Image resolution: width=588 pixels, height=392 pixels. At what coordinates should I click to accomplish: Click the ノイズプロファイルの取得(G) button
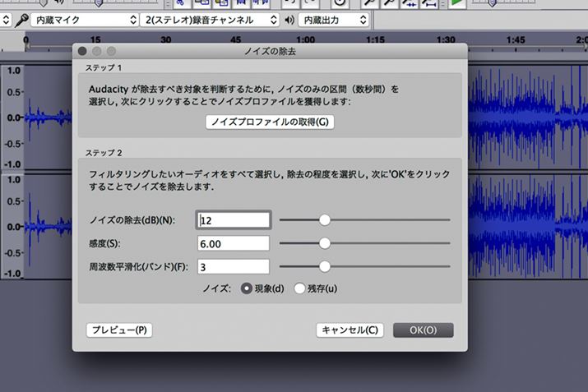pyautogui.click(x=270, y=122)
